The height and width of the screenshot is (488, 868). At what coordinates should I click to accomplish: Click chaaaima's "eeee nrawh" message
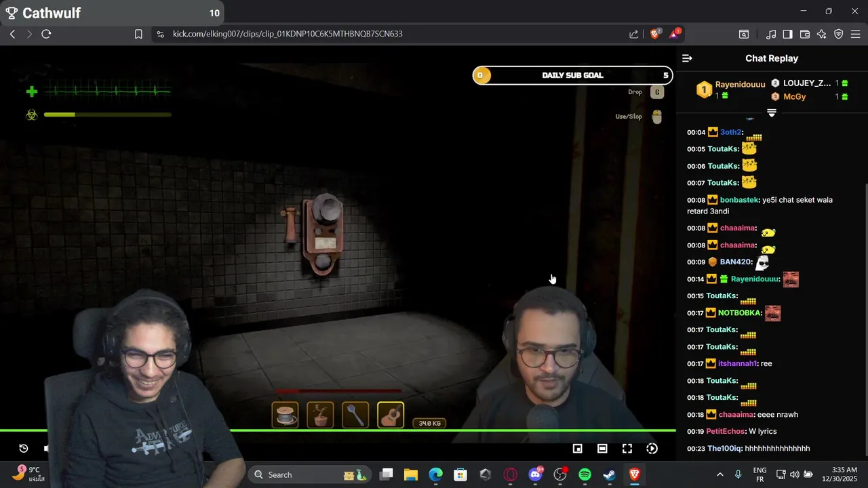[778, 414]
